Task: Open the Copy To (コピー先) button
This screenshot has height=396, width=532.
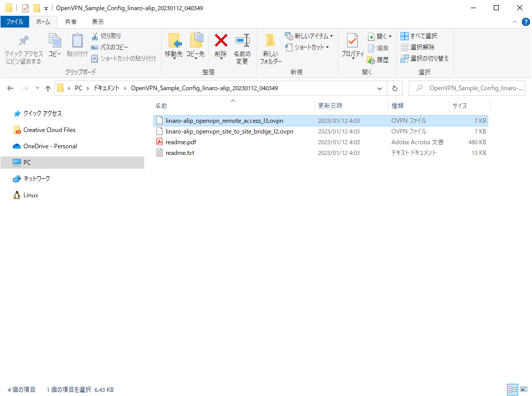Action: 196,46
